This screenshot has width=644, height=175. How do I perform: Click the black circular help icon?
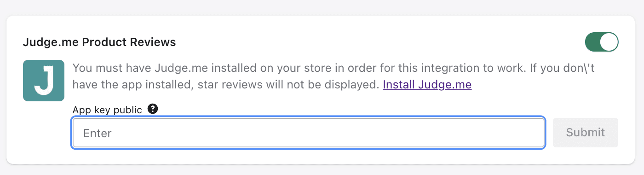[x=153, y=109]
